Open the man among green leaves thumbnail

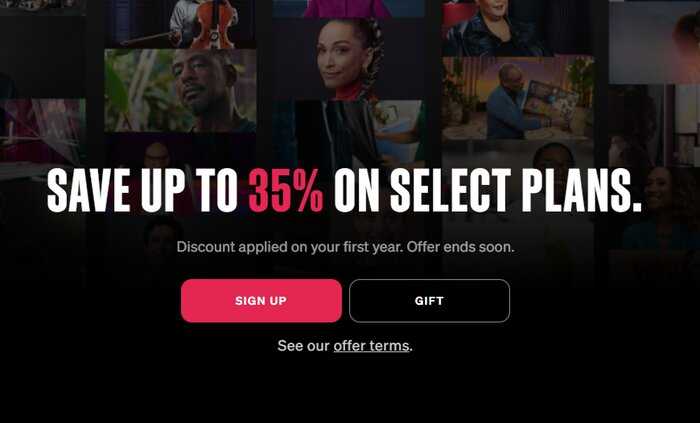pos(180,91)
